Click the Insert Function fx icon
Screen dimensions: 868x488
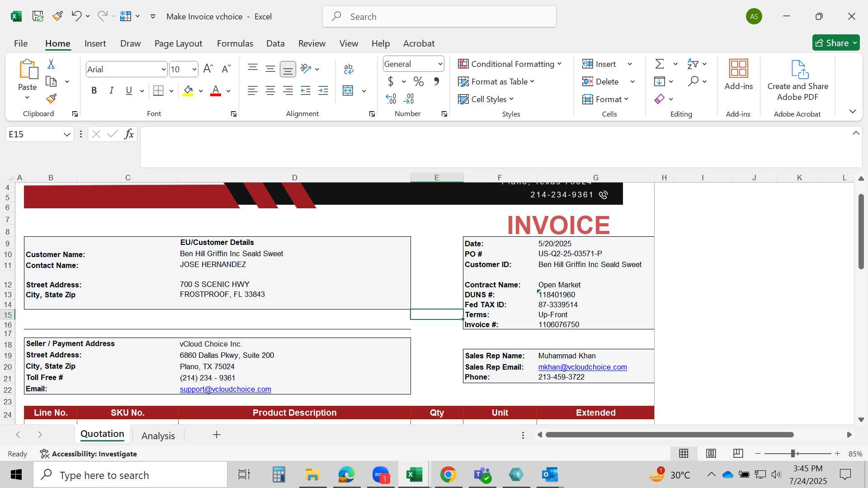coord(129,134)
